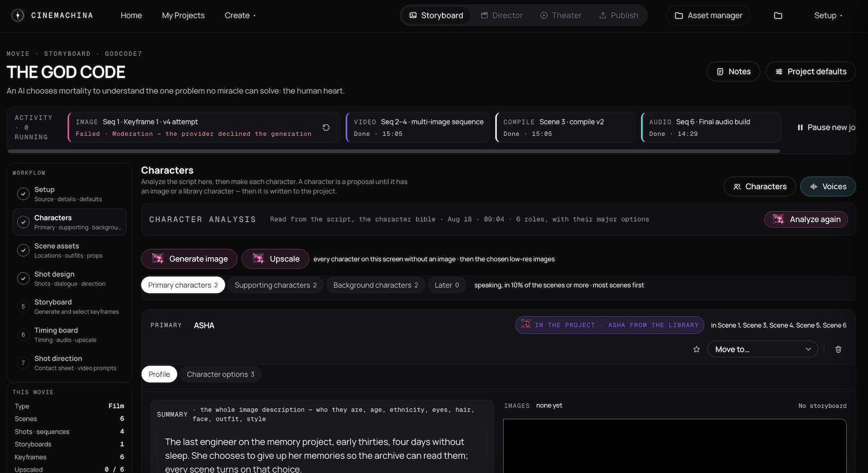Click the activity bar horizontal scrollbar
Image resolution: width=868 pixels, height=473 pixels.
point(394,151)
